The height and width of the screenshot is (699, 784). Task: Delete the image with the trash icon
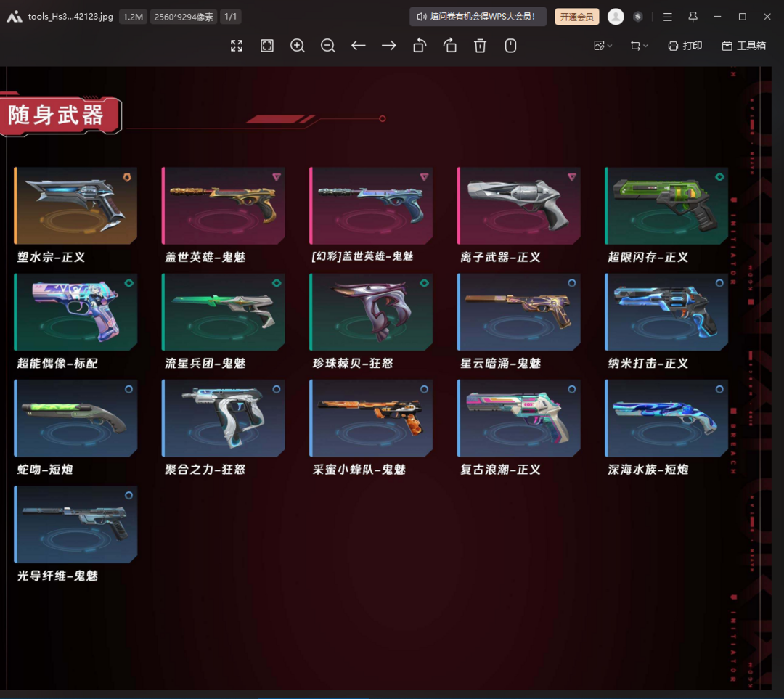click(480, 46)
